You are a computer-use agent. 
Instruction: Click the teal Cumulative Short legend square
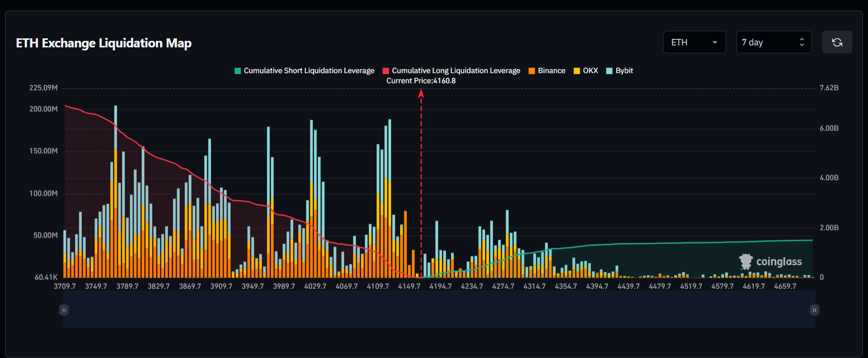(x=238, y=71)
